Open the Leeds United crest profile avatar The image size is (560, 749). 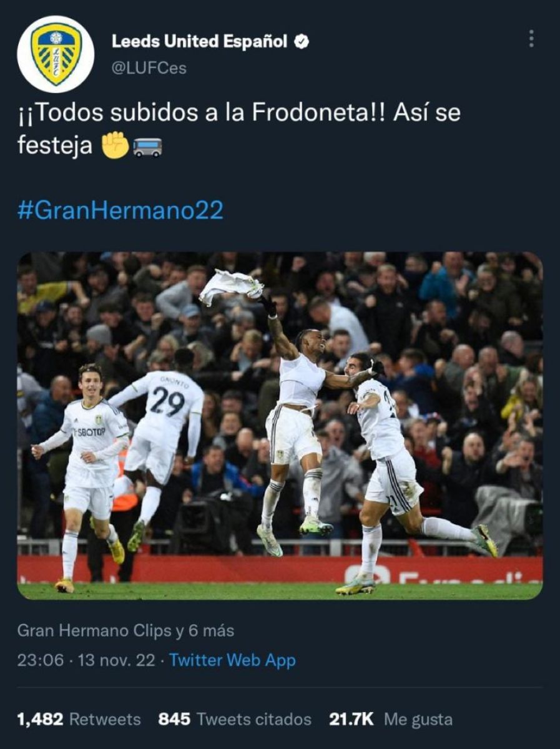pyautogui.click(x=56, y=54)
